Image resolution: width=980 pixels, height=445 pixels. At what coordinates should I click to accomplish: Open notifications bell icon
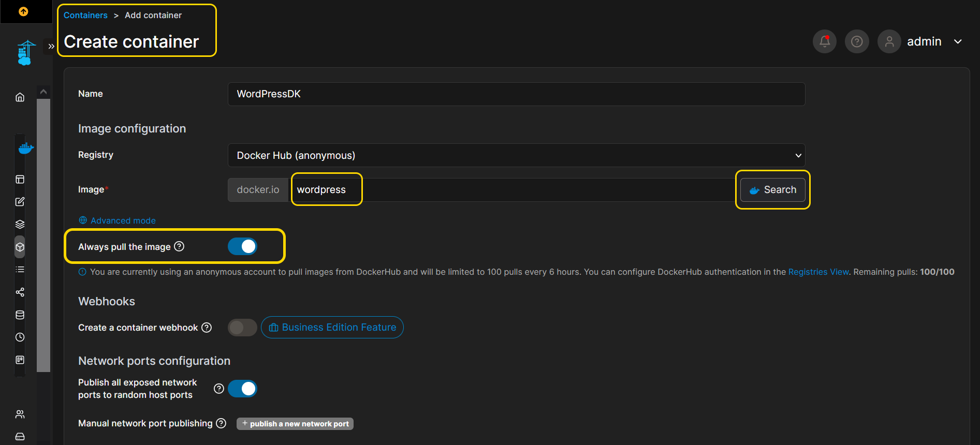coord(825,41)
